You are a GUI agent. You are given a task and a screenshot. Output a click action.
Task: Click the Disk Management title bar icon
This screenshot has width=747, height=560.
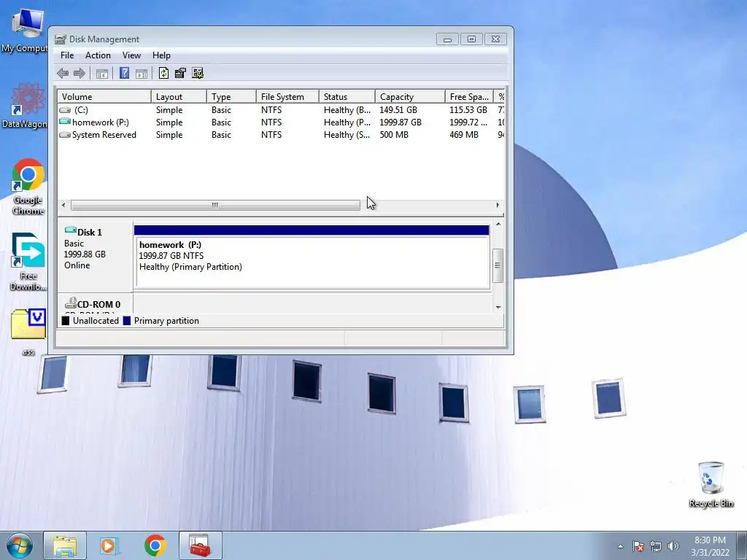[x=61, y=39]
